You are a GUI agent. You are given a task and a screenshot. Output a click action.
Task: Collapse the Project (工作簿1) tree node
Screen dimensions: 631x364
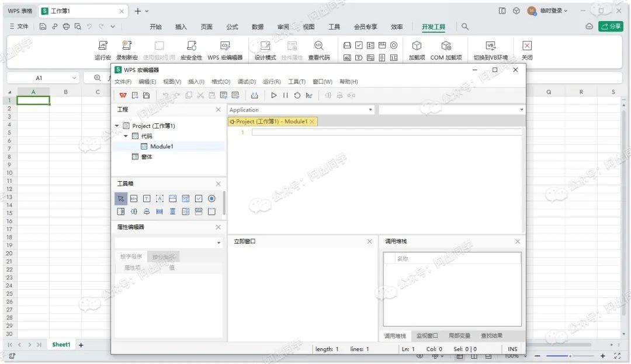click(117, 126)
